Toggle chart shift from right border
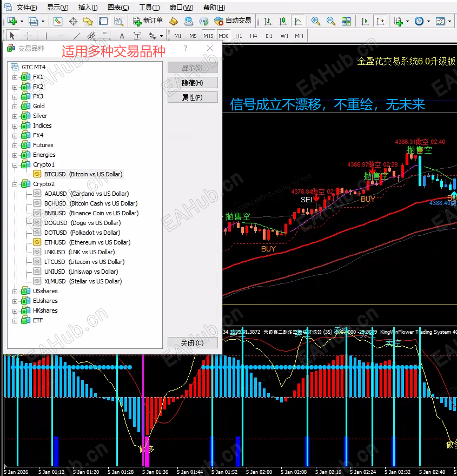This screenshot has width=457, height=476. [x=380, y=21]
